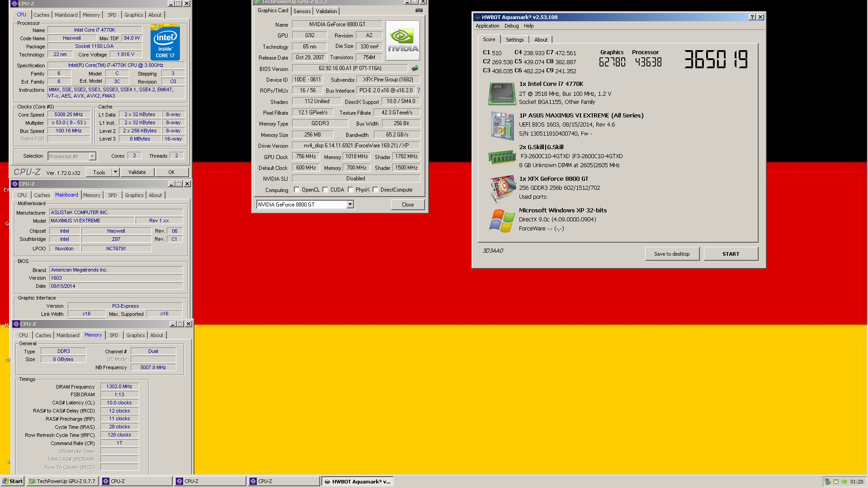The height and width of the screenshot is (488, 868).
Task: Click the DRAM Frequency 1302.0 MHz value
Action: tap(119, 387)
